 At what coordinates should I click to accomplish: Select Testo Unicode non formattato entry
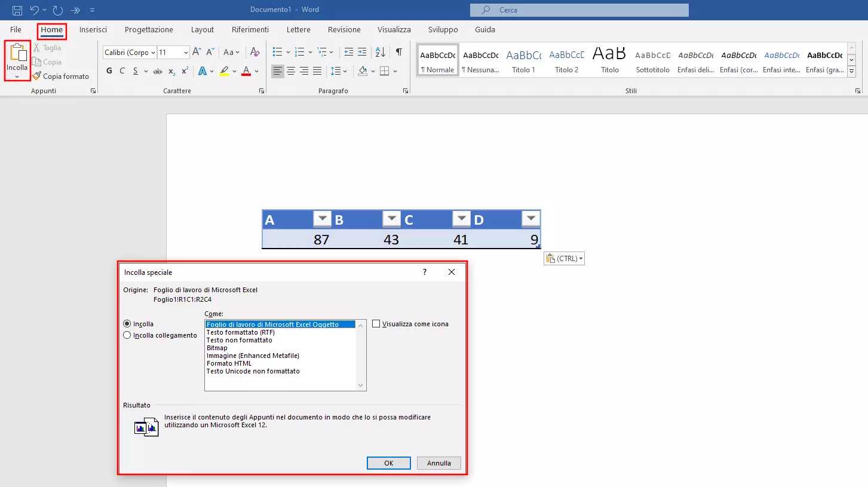(x=253, y=371)
